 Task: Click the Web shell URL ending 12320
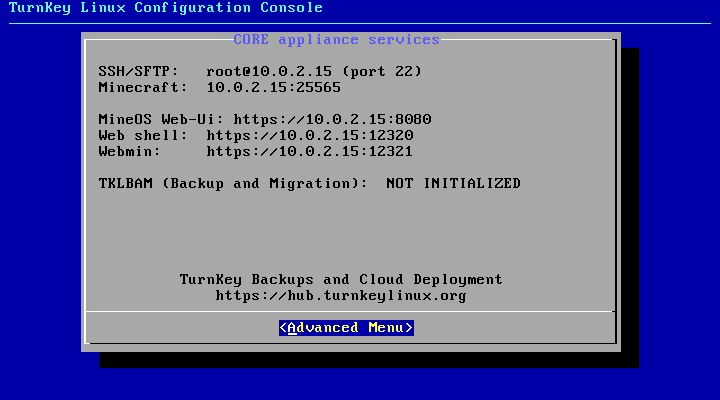coord(310,135)
